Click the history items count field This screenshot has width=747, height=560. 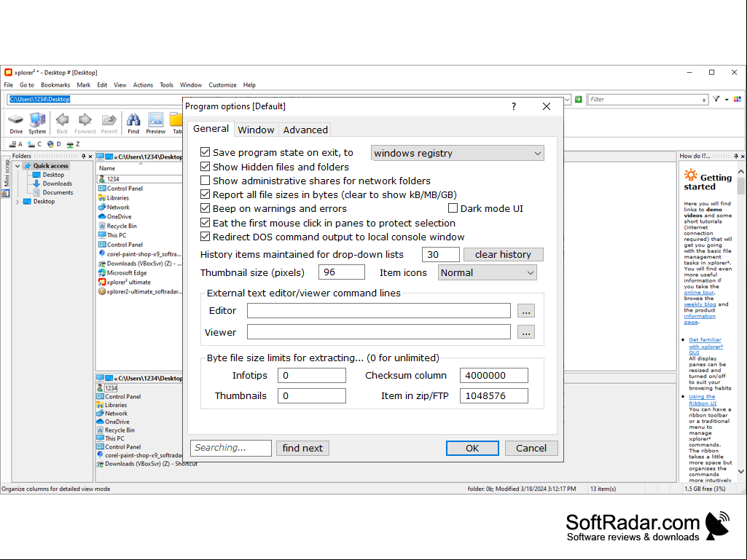coord(441,255)
